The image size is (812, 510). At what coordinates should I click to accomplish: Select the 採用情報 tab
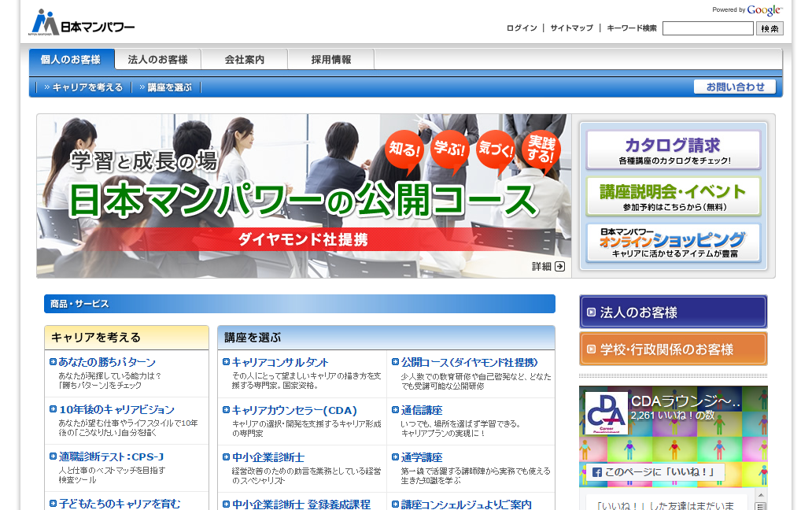point(330,60)
